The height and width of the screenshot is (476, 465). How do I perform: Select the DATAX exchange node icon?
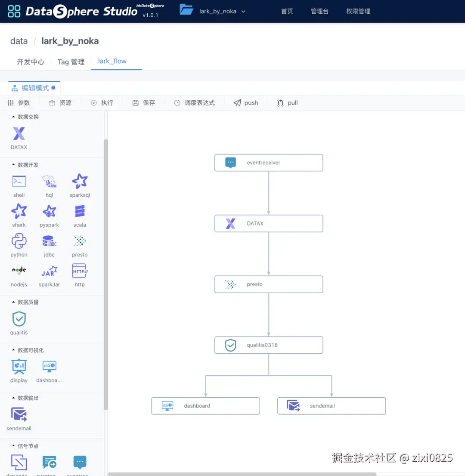click(x=19, y=134)
